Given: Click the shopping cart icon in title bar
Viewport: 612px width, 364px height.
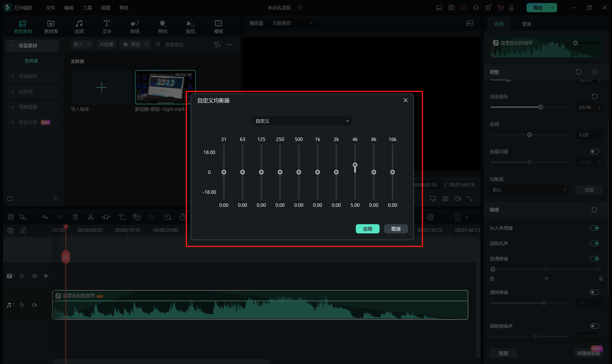Looking at the screenshot, I should click(x=500, y=8).
